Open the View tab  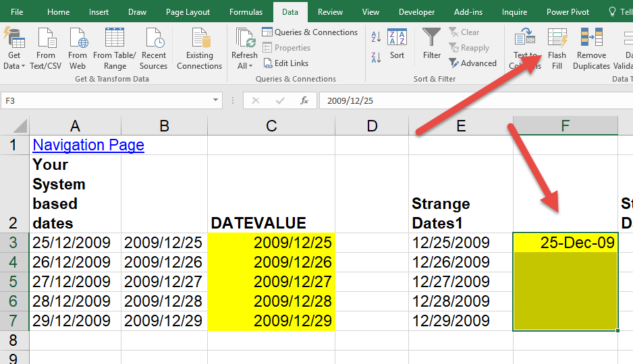370,12
